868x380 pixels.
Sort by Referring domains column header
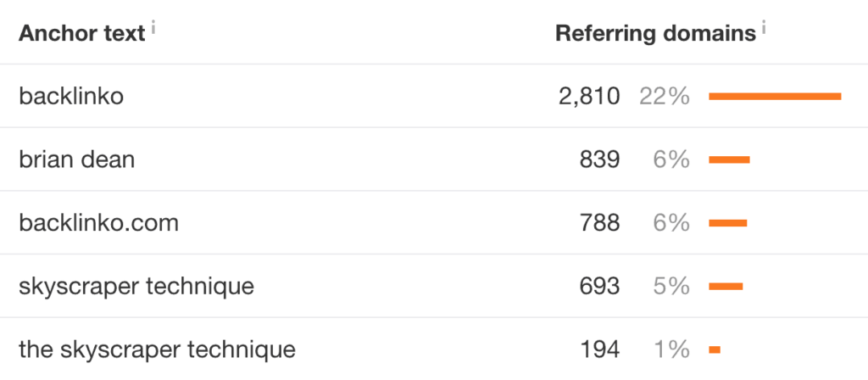click(x=654, y=34)
